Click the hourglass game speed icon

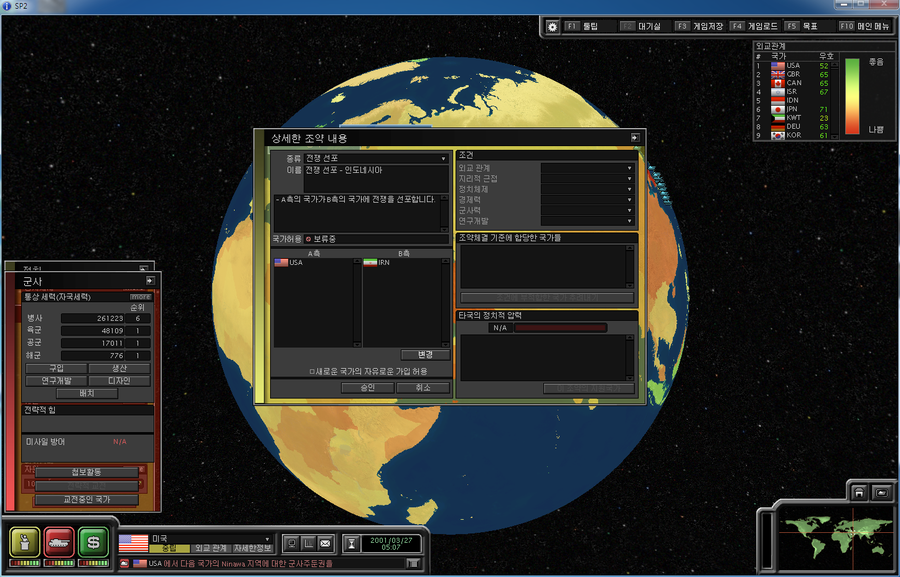(352, 543)
